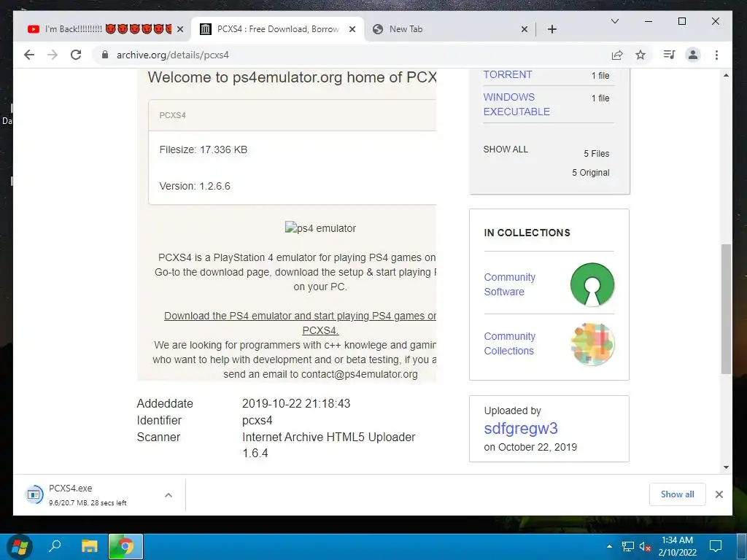Click the muted volume tray icon
747x560 pixels.
[645, 547]
